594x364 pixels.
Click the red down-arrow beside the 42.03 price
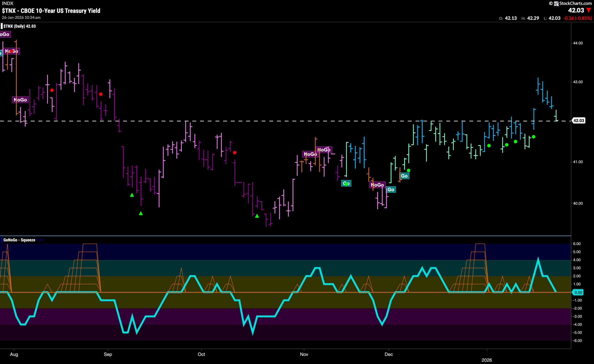[x=589, y=10]
